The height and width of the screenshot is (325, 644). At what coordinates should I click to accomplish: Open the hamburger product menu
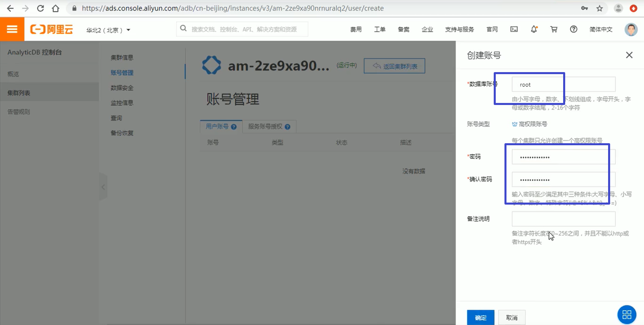click(12, 29)
